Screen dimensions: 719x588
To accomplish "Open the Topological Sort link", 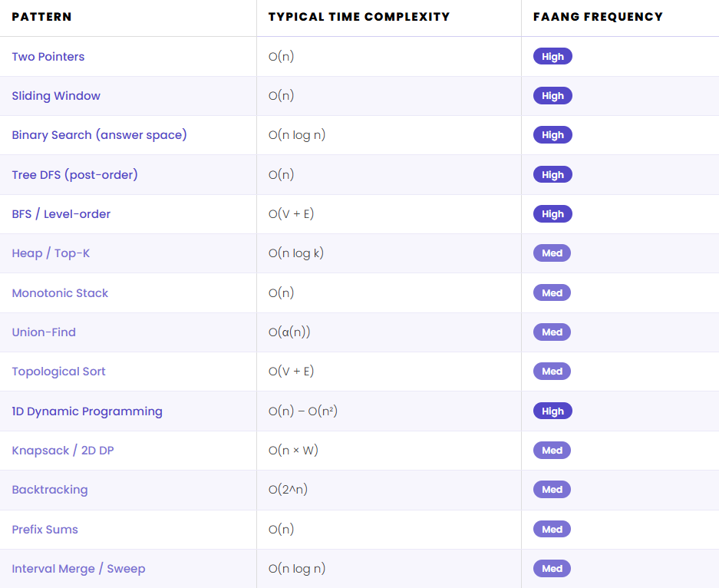I will pos(58,372).
